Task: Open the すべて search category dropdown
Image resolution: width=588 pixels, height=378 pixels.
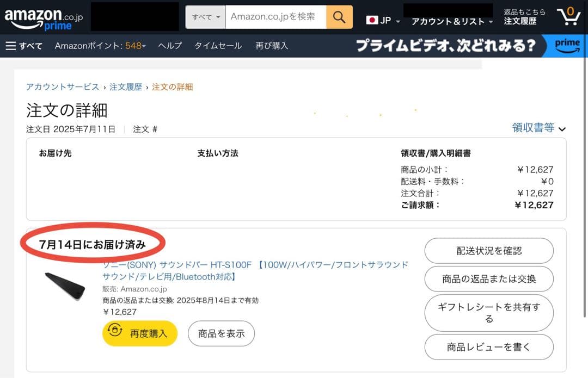Action: [205, 16]
